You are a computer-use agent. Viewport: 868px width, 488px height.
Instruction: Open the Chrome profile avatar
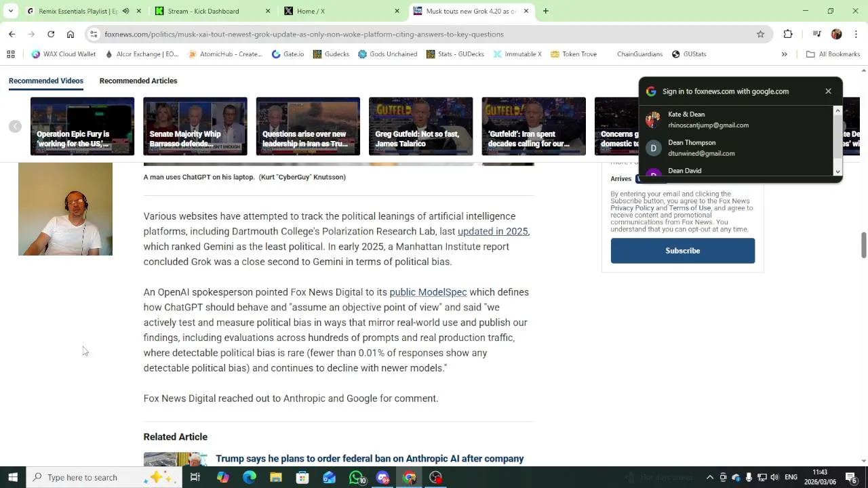click(836, 34)
